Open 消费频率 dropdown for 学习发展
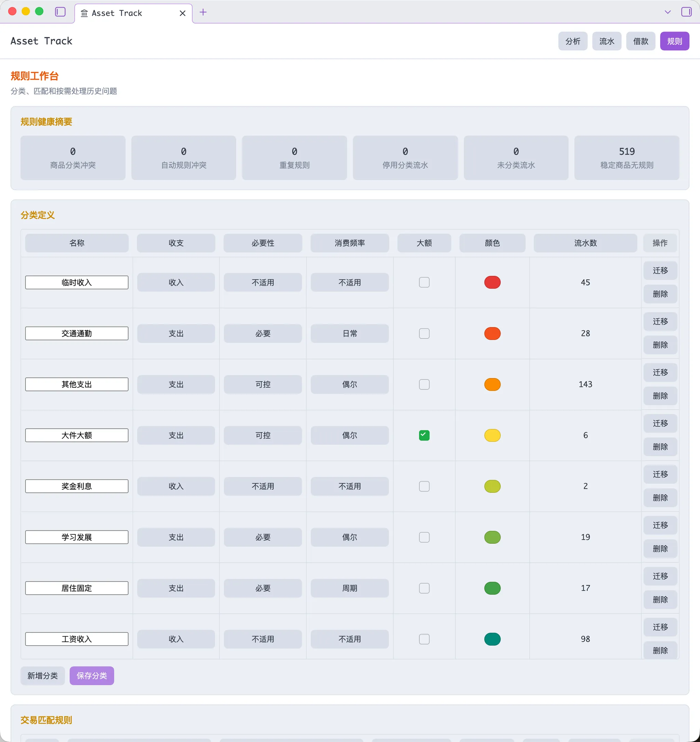This screenshot has height=742, width=700. 350,537
